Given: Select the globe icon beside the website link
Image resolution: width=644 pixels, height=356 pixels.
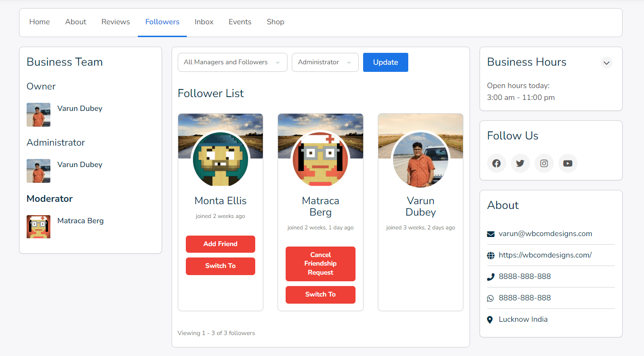Looking at the screenshot, I should pyautogui.click(x=490, y=255).
